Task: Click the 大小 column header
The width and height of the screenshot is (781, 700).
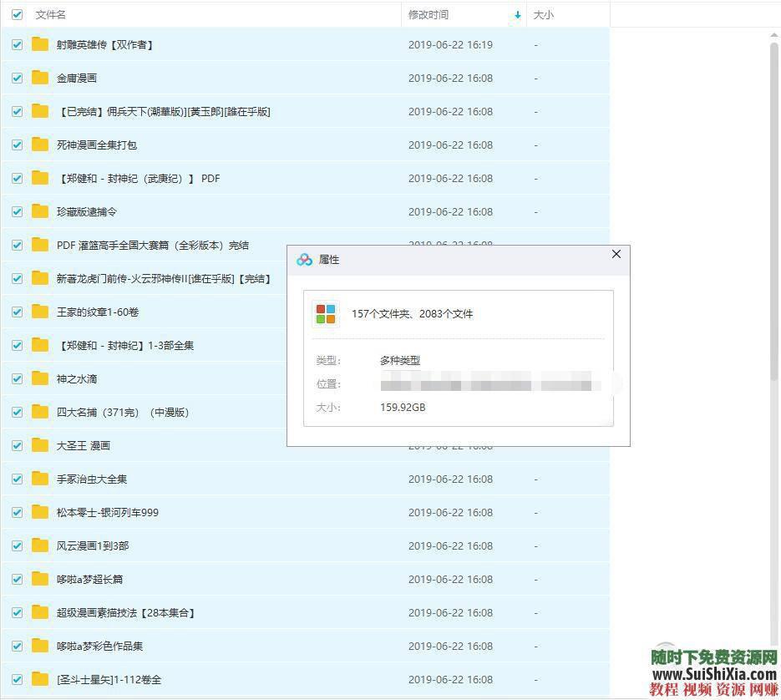Action: point(544,14)
